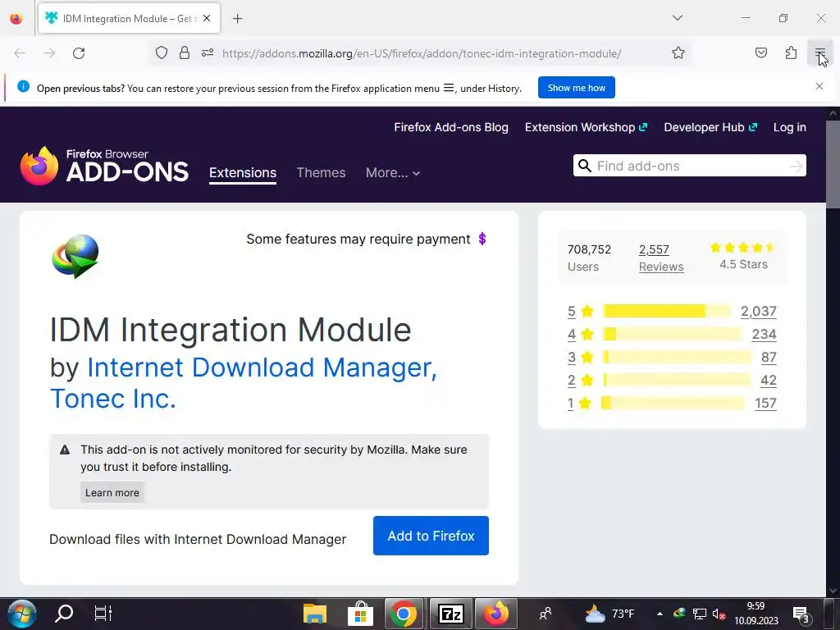Open the notification center icon

[x=801, y=615]
